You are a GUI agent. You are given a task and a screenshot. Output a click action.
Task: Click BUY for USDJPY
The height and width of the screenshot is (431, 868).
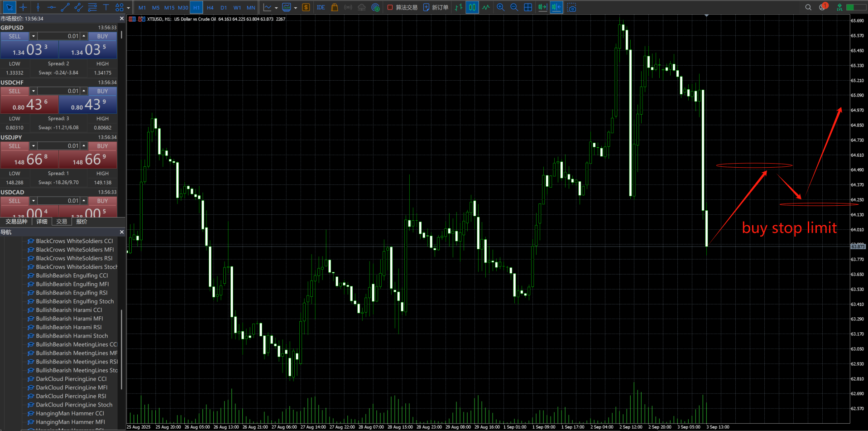[102, 146]
